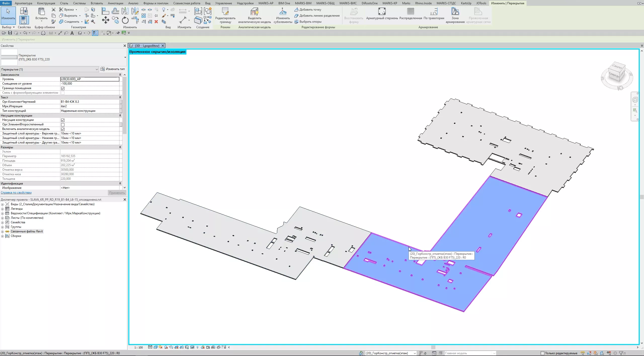Viewport: 644px width, 356px height.
Task: Switch to the Аннотации ribbon tab
Action: 115,3
